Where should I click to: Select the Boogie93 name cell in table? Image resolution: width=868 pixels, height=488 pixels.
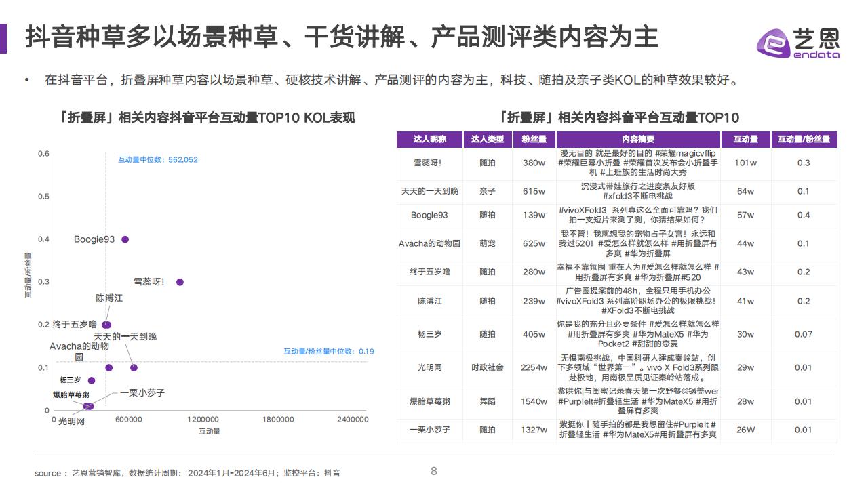429,215
